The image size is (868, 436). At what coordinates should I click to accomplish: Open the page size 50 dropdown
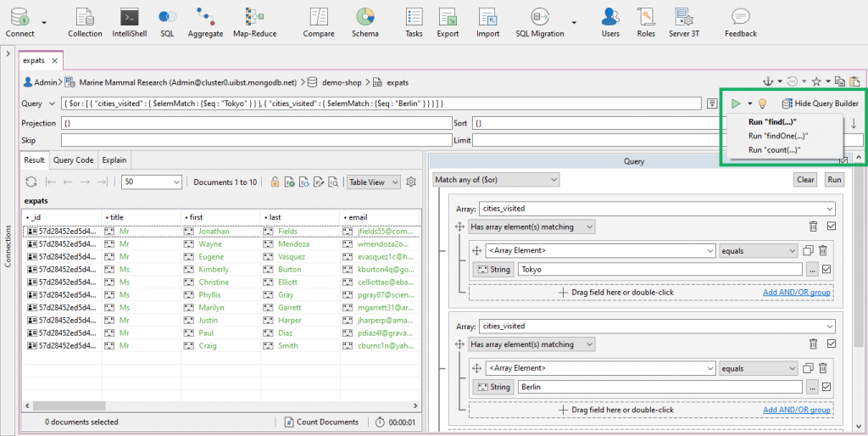click(153, 182)
